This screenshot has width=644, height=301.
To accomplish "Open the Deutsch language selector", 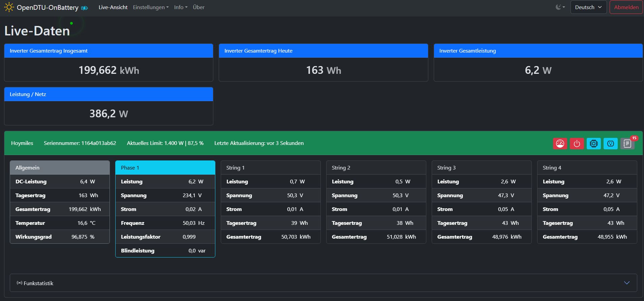I will coord(588,7).
